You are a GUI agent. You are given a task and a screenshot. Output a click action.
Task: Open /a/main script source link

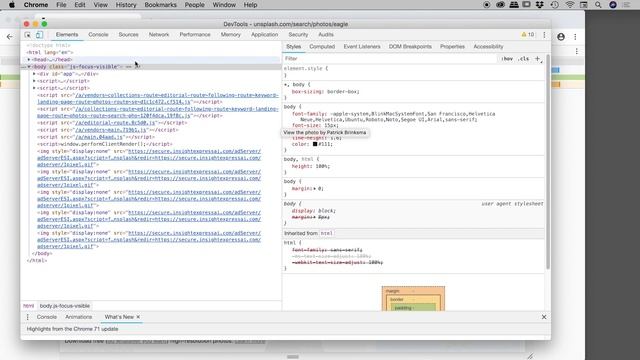click(x=99, y=137)
